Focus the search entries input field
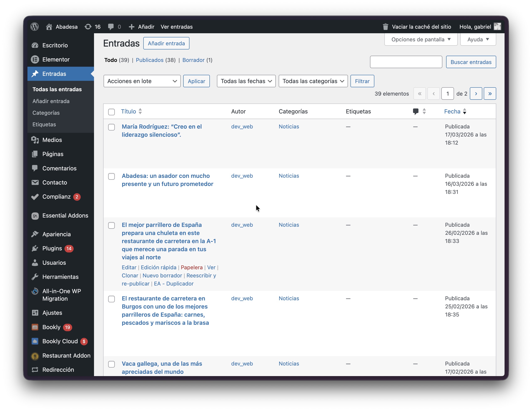 [406, 62]
